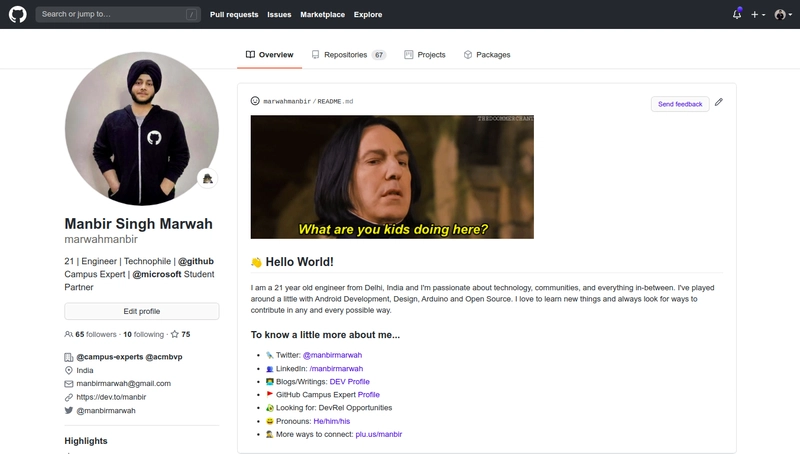800x454 pixels.
Task: Click the Snape GIF image
Action: pyautogui.click(x=392, y=177)
